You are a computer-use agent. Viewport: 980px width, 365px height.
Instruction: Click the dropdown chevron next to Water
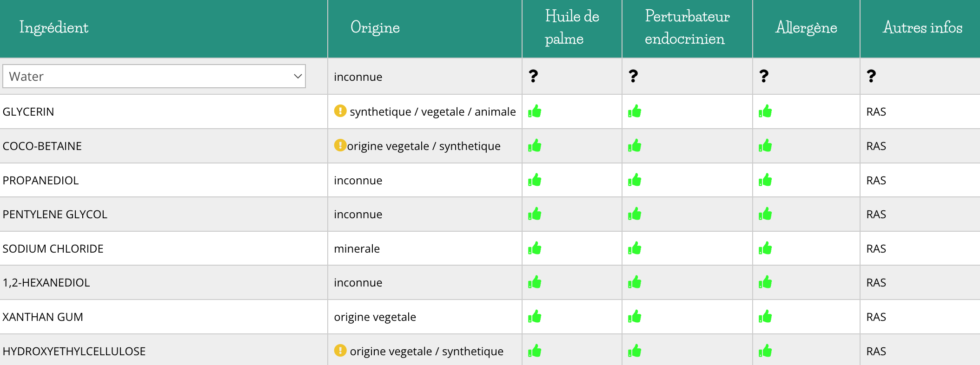[x=298, y=76]
